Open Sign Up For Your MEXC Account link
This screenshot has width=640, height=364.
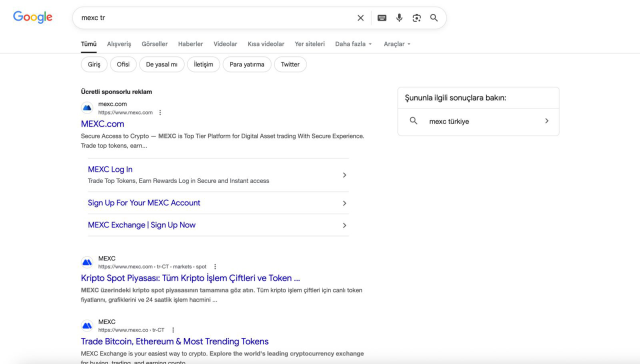(x=144, y=203)
